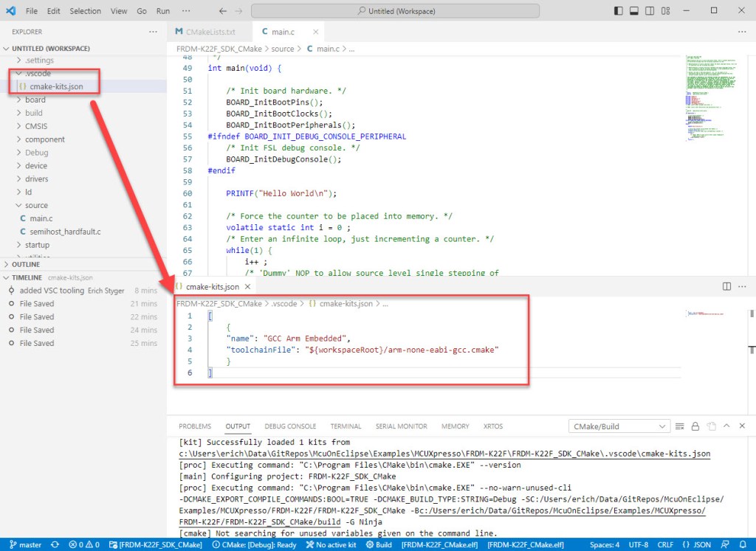Click the synchronize changes icon
The width and height of the screenshot is (756, 551).
(x=55, y=545)
